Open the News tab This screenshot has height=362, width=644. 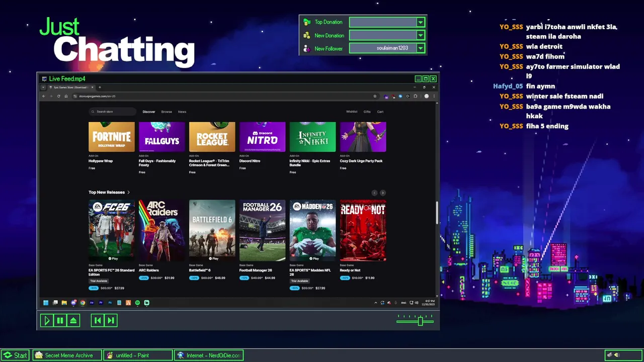click(182, 112)
